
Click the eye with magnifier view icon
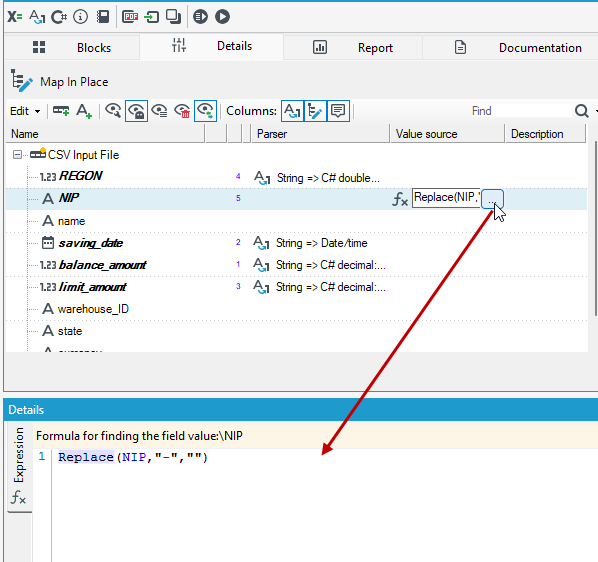(x=113, y=111)
